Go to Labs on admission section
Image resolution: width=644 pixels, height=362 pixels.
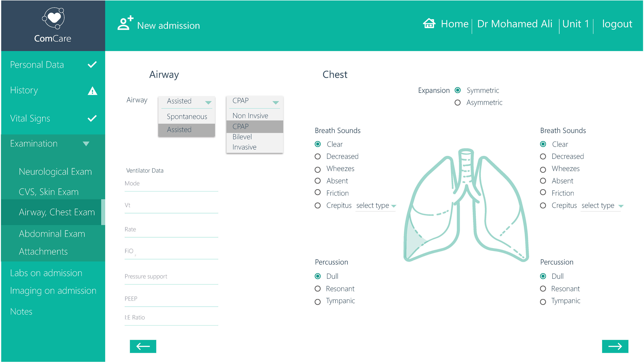click(x=46, y=273)
